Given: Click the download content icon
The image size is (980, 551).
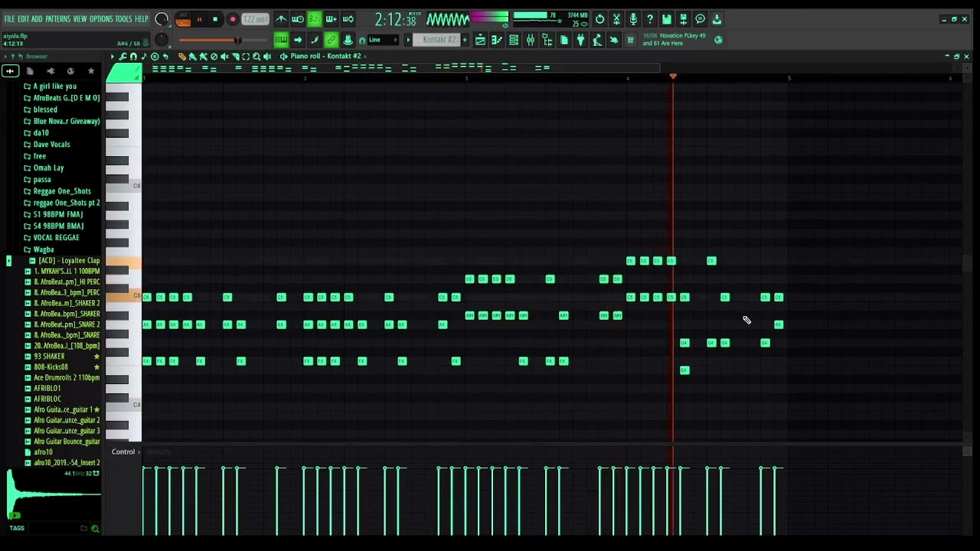Looking at the screenshot, I should point(717,19).
